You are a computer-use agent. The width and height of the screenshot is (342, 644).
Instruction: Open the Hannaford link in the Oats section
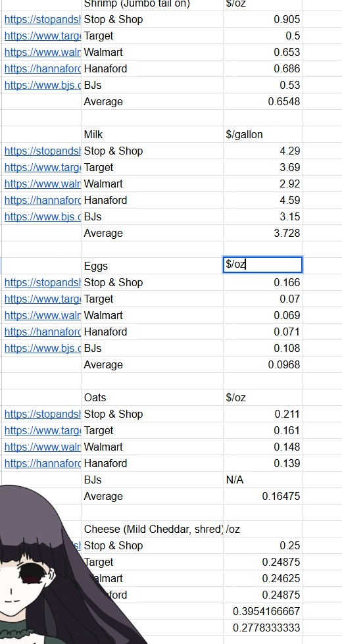tap(43, 463)
